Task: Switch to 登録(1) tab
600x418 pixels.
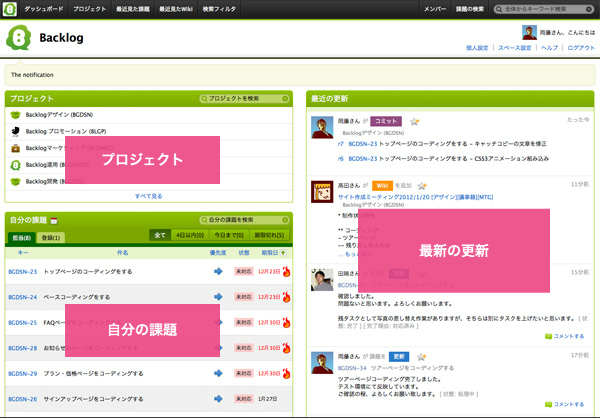Action: pos(51,238)
